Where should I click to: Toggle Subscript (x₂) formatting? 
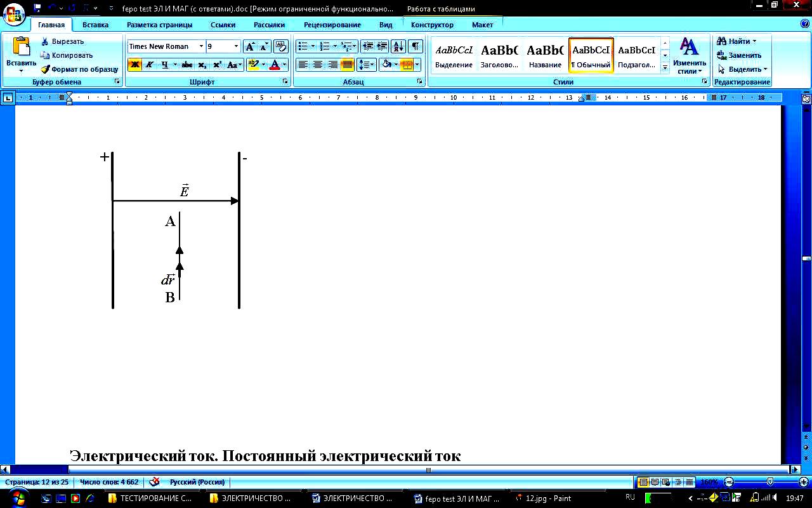coord(202,65)
